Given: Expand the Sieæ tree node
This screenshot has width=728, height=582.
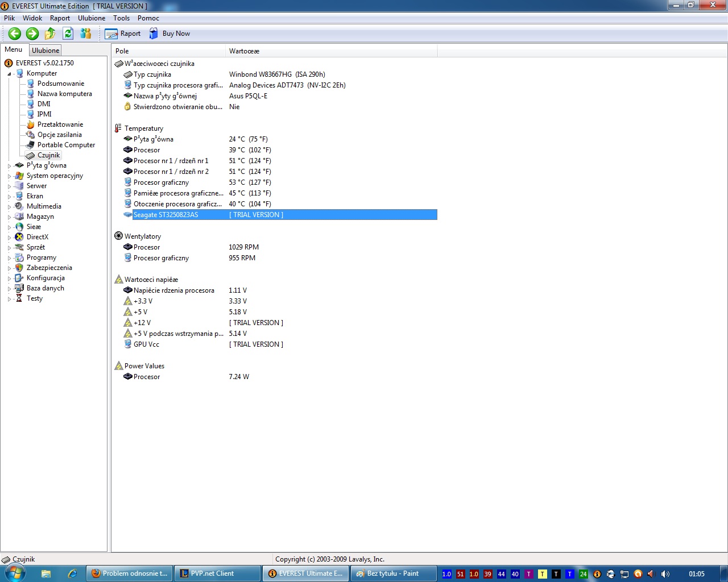Looking at the screenshot, I should tap(10, 227).
